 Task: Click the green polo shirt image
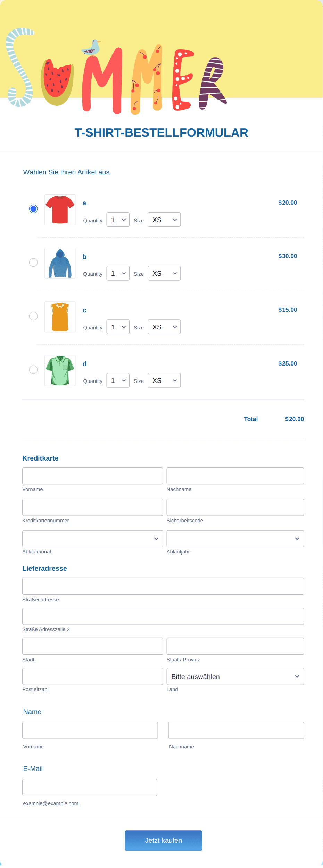pos(60,371)
